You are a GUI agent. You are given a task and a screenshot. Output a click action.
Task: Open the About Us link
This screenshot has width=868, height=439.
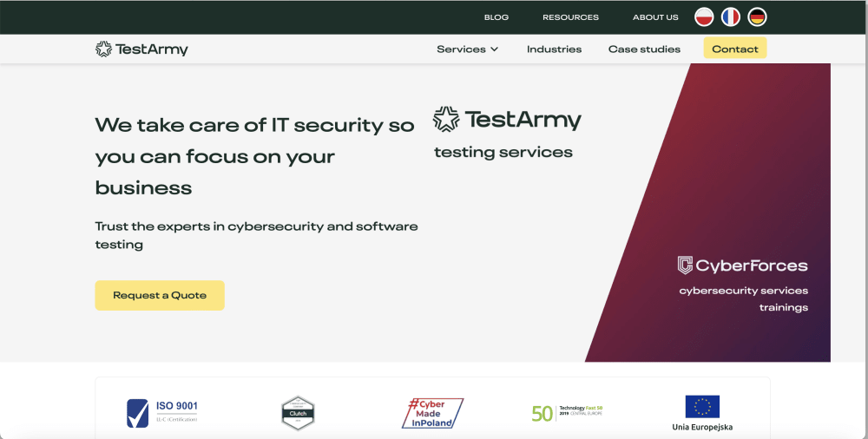point(655,17)
